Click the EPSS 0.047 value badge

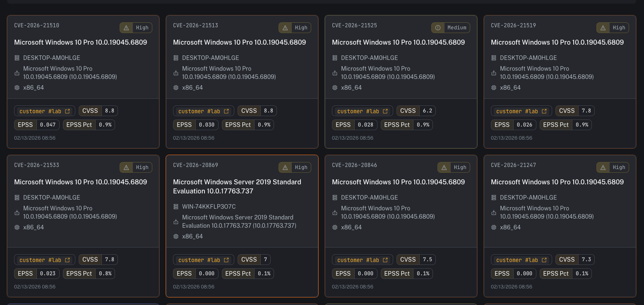coord(37,125)
